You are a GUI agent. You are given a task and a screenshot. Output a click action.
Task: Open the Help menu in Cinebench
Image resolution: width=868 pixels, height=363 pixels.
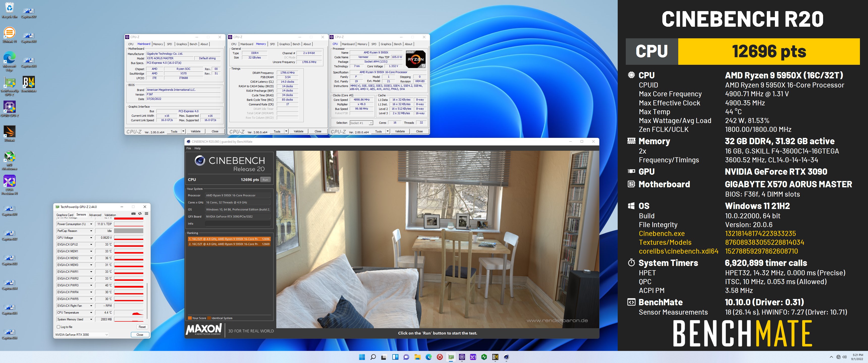coord(198,148)
